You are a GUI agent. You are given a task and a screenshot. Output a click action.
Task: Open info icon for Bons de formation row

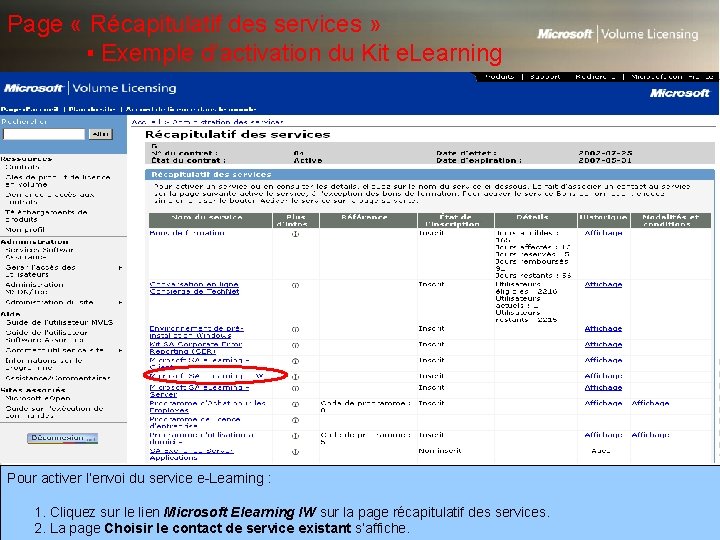click(295, 234)
